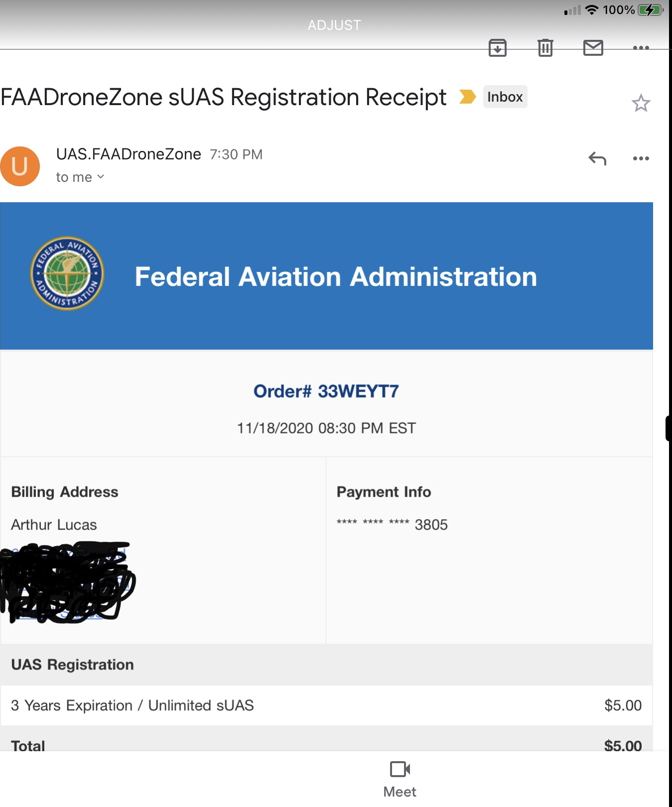
Task: Tap the ADJUST title at the top
Action: point(334,25)
